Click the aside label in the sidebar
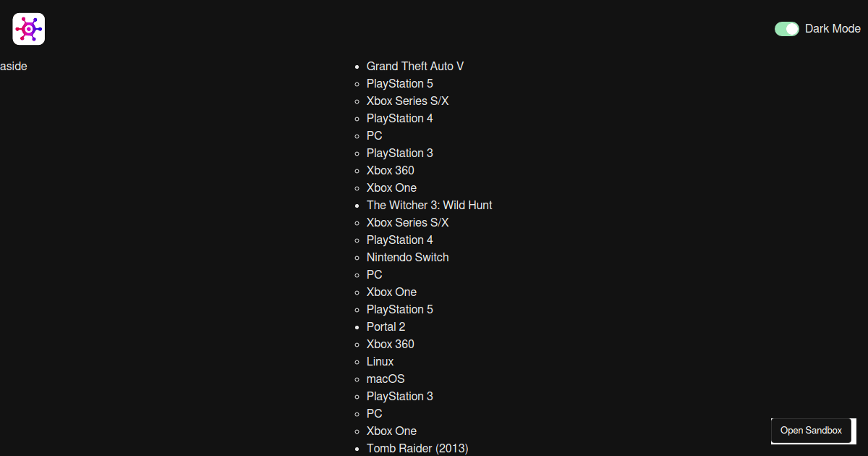 13,66
